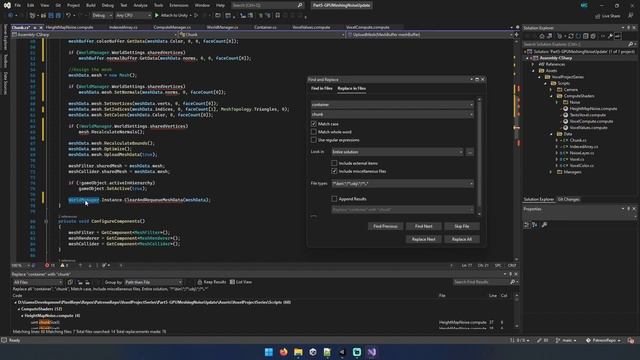
Task: Click the Undo icon in the toolbar
Action: coord(68,16)
